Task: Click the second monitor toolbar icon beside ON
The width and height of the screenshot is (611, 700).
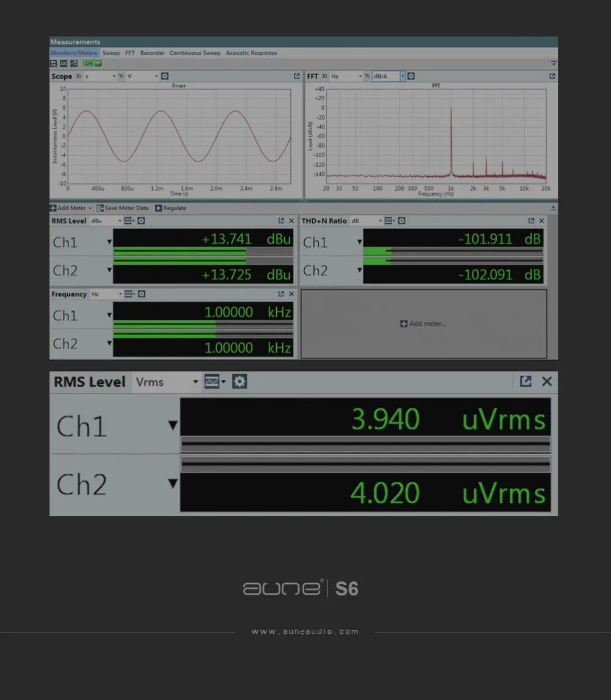Action: [x=64, y=64]
